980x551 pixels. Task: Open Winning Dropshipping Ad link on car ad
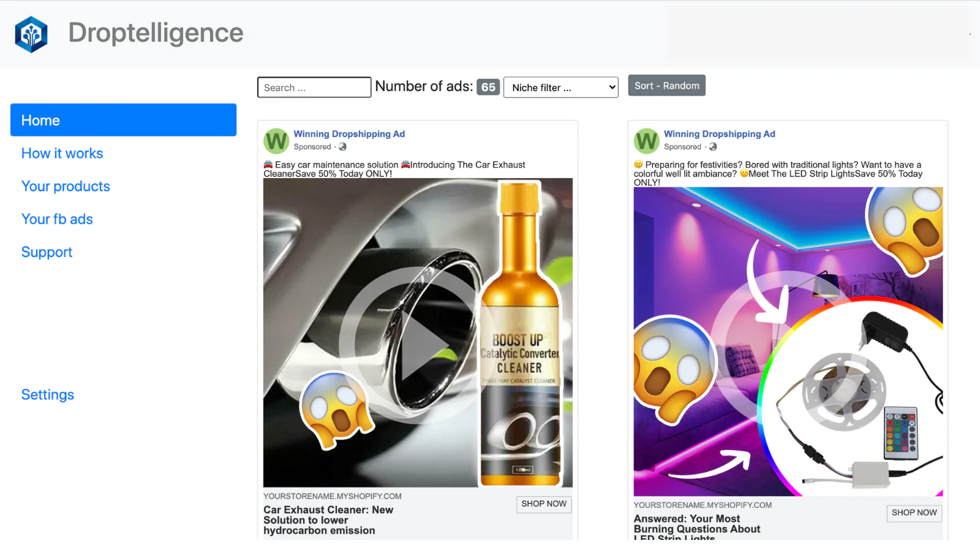[x=349, y=134]
